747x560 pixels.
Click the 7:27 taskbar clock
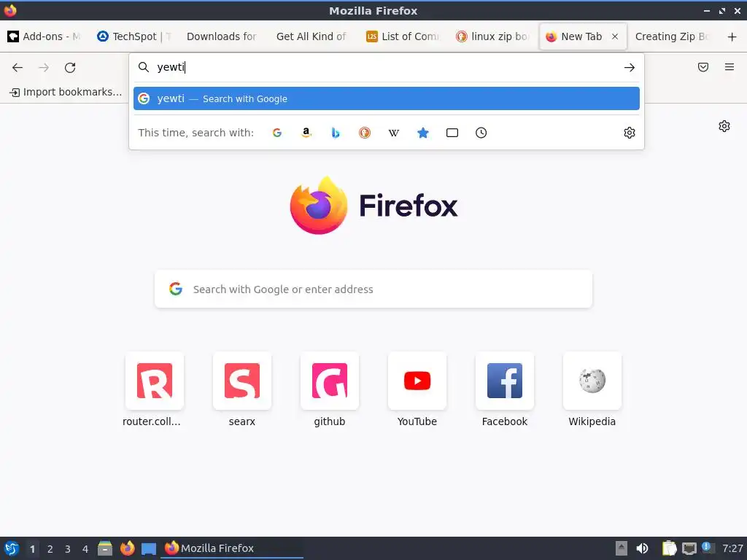pos(732,548)
